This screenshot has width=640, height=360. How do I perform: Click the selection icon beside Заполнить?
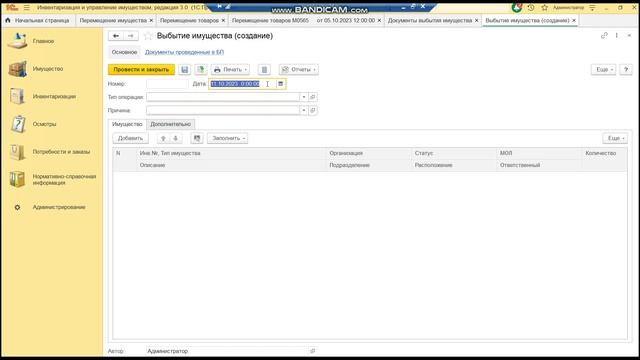point(197,138)
